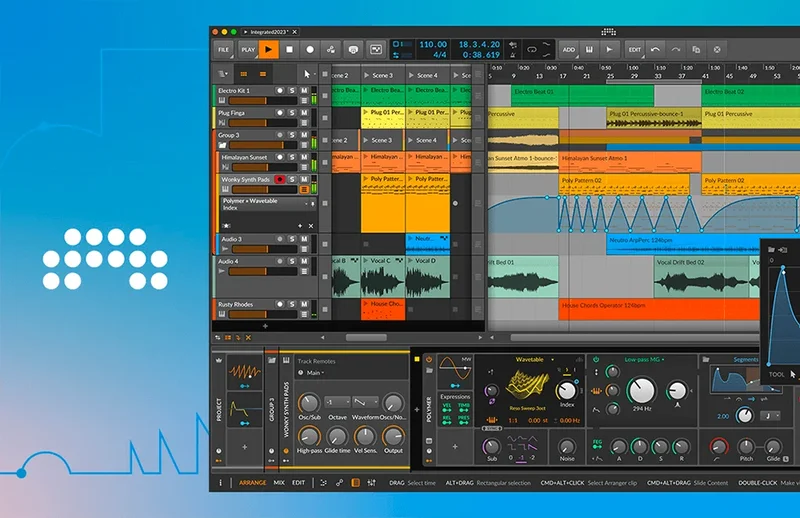Click the Wavetable Index knob
The image size is (800, 518).
566,390
